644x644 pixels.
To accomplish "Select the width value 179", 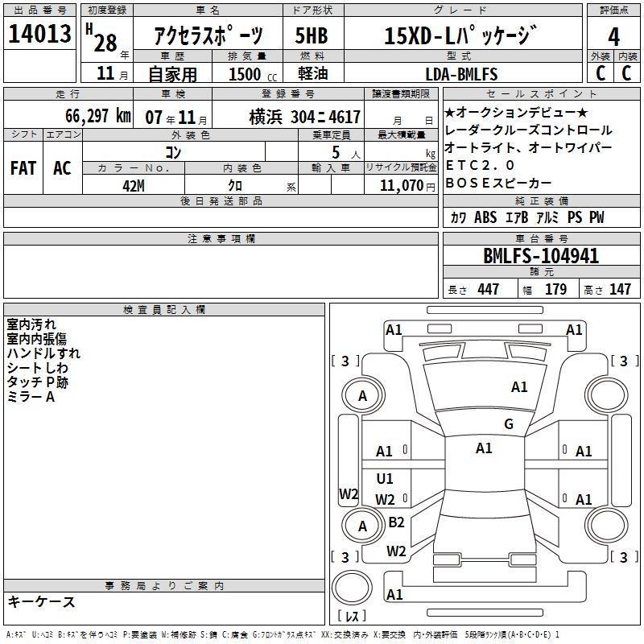I will 555,290.
